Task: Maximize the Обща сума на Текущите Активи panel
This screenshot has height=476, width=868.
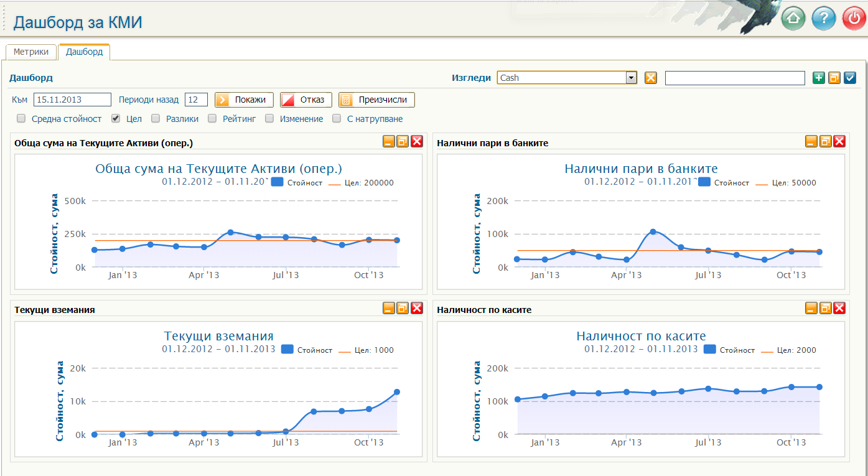Action: coord(403,141)
